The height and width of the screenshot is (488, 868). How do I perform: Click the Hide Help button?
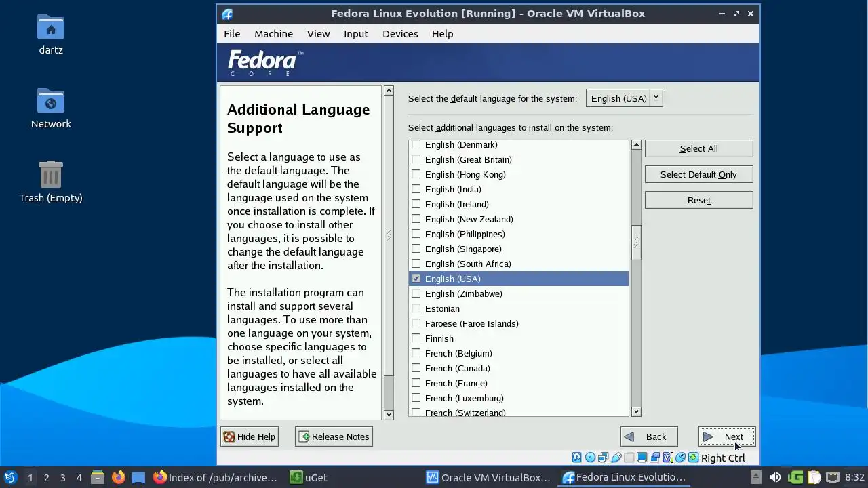click(x=250, y=436)
